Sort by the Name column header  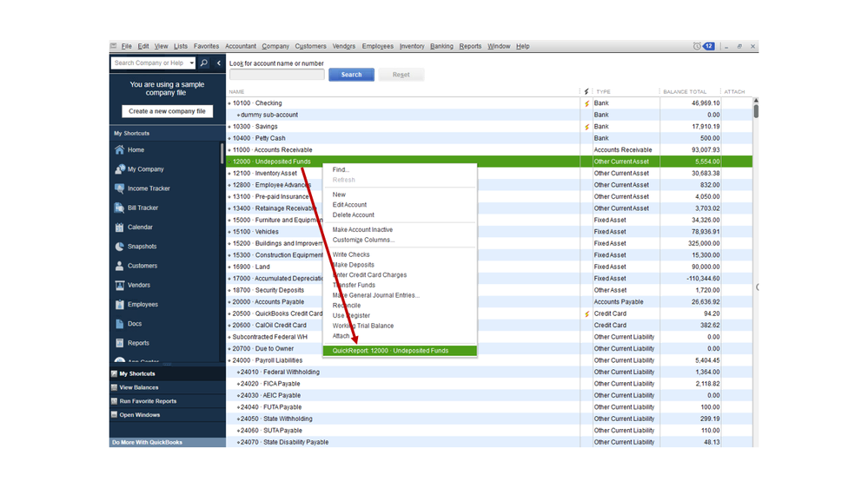point(237,92)
